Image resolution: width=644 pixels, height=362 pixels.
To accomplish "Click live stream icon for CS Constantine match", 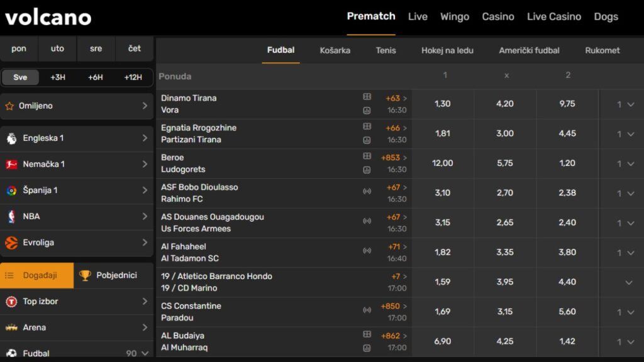I will click(367, 310).
